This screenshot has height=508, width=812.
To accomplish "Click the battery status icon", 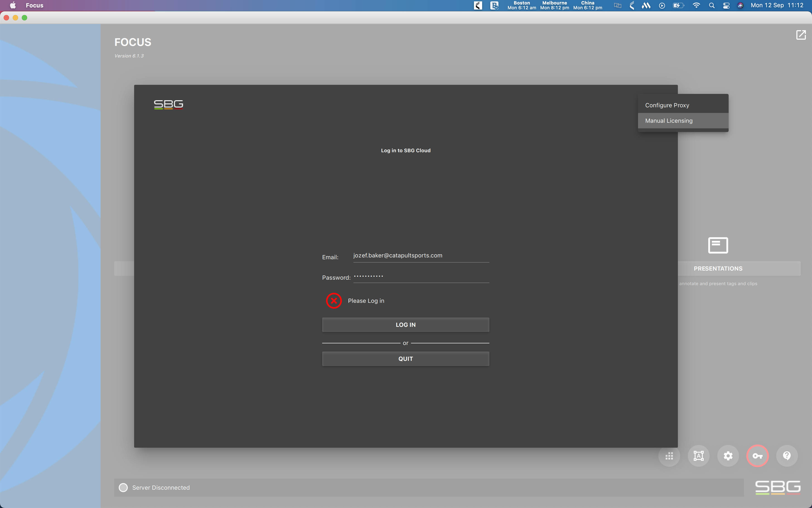I will pyautogui.click(x=679, y=5).
